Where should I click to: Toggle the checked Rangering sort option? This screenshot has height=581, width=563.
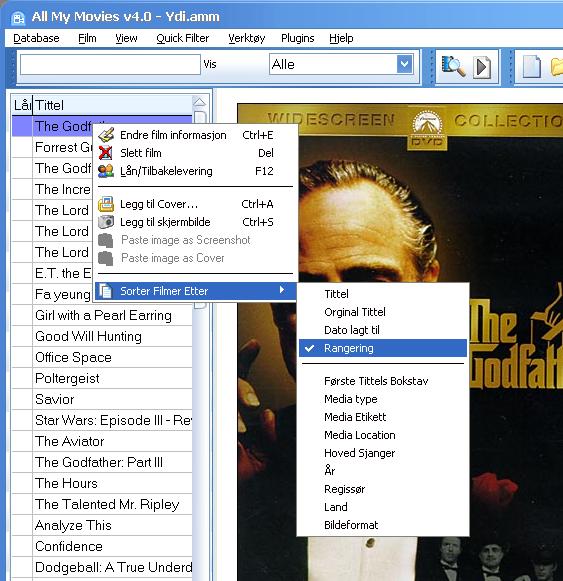click(383, 348)
